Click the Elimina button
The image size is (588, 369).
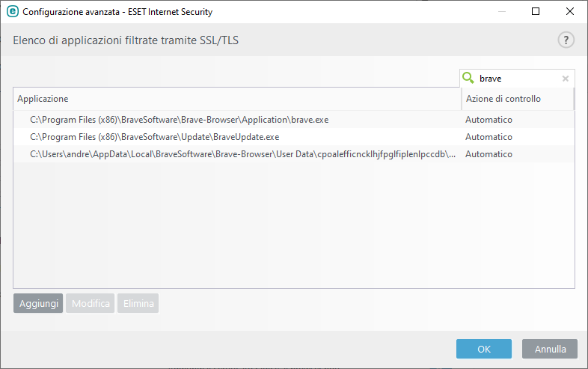138,303
